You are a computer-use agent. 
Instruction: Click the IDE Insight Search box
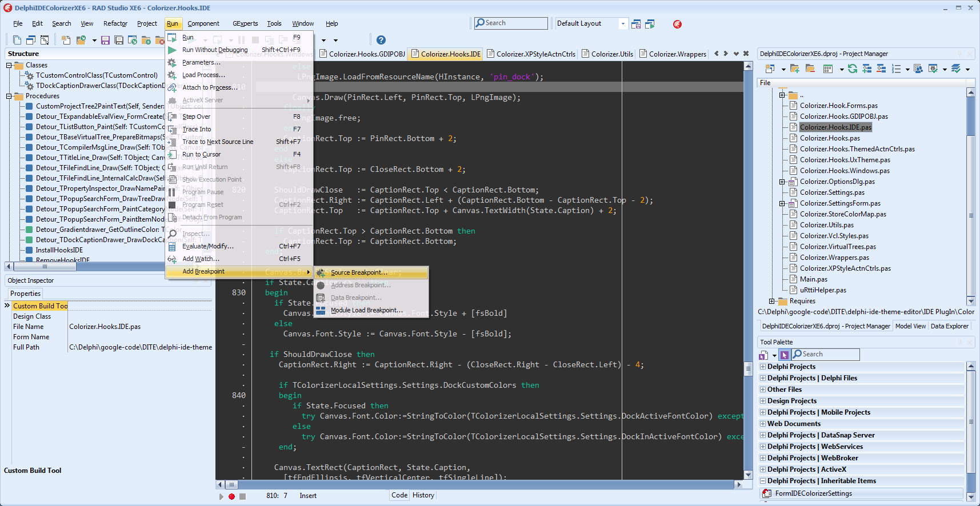511,23
